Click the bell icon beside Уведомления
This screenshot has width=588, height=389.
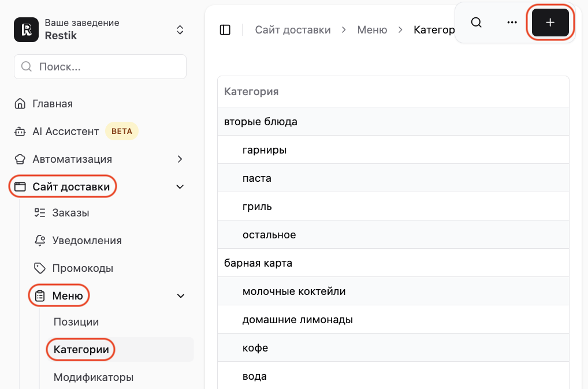(40, 240)
